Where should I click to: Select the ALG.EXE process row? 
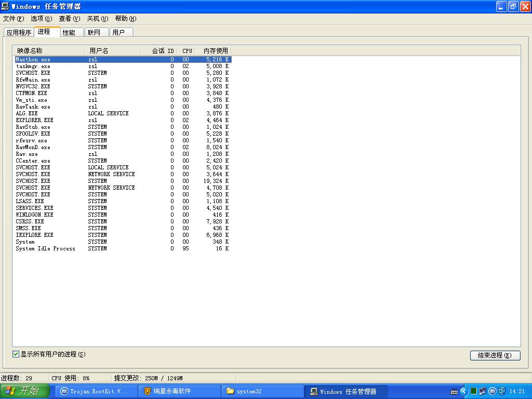(x=123, y=113)
